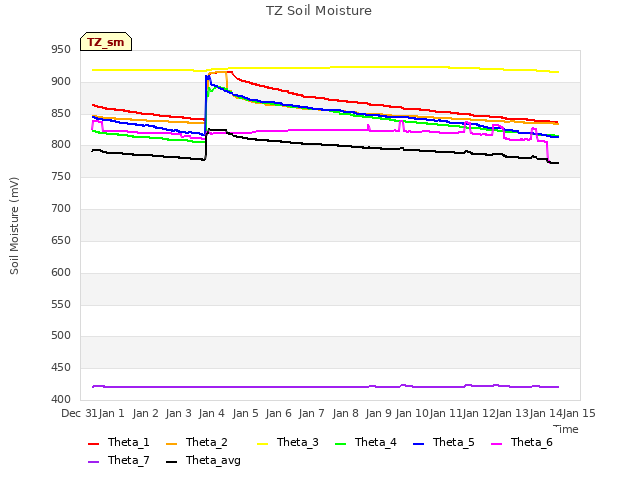Click the 500 y-axis tick label

coord(61,336)
